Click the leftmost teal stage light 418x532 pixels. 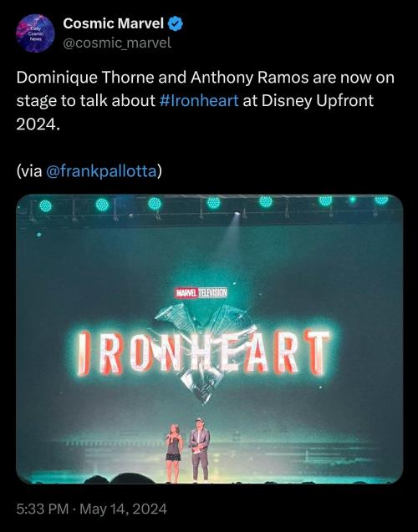[x=45, y=205]
